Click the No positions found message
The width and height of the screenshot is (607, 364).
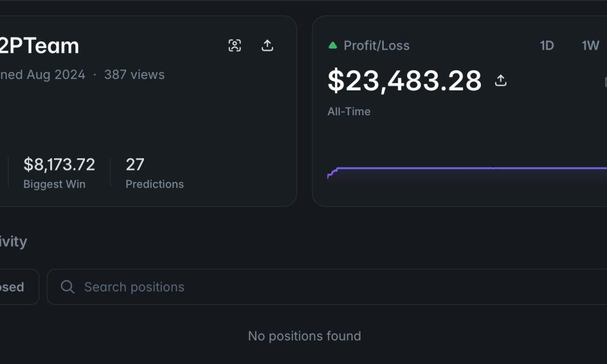tap(304, 336)
